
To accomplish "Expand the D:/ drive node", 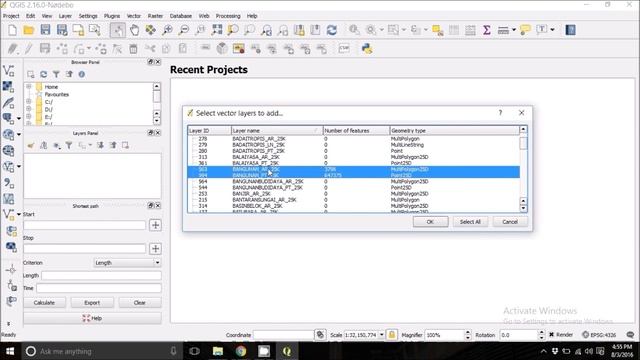I will click(29, 109).
